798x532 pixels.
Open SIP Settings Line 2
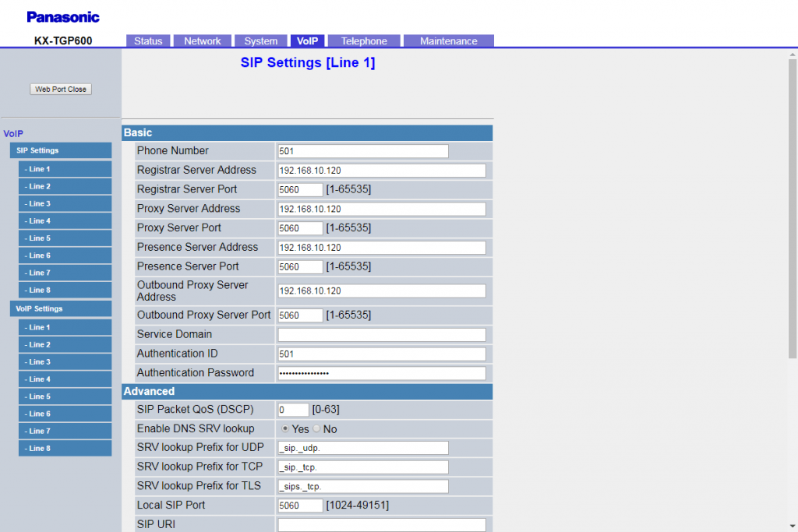[x=65, y=186]
